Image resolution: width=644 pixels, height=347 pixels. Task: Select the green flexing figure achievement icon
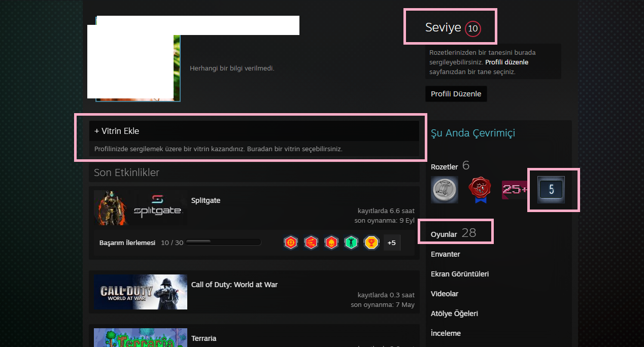click(x=351, y=242)
